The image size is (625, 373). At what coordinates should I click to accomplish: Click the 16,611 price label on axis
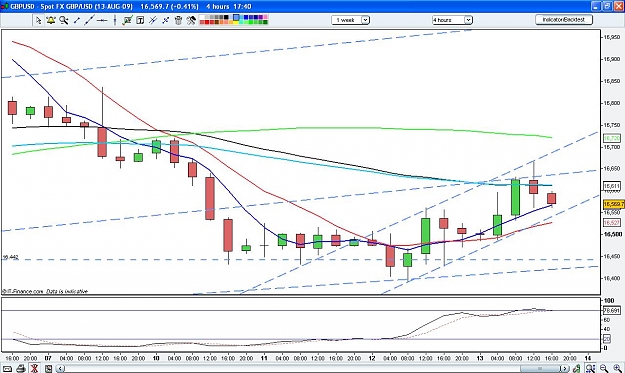tap(612, 186)
